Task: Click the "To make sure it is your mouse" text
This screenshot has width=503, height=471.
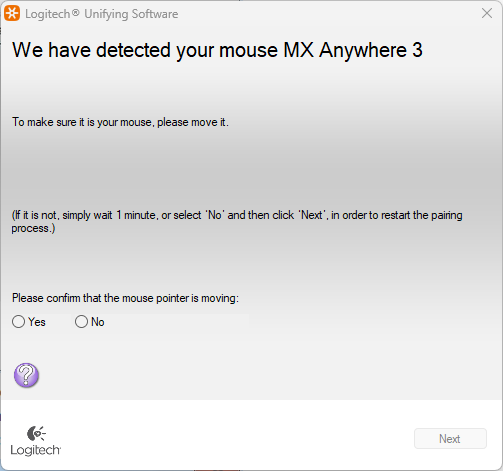Action: [83, 122]
